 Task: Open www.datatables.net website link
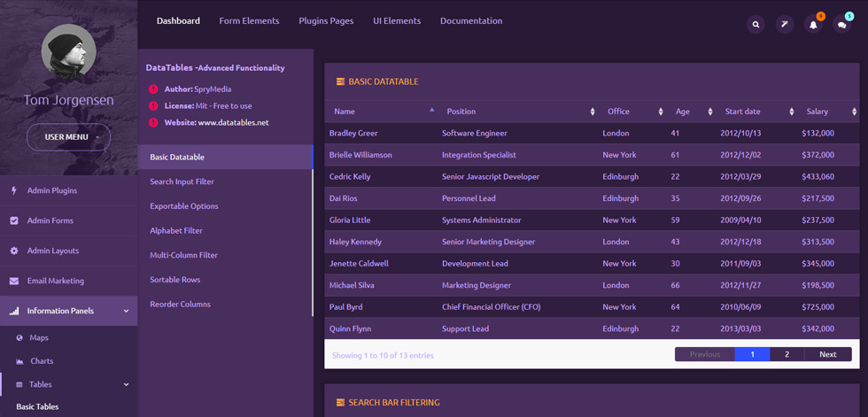[234, 123]
